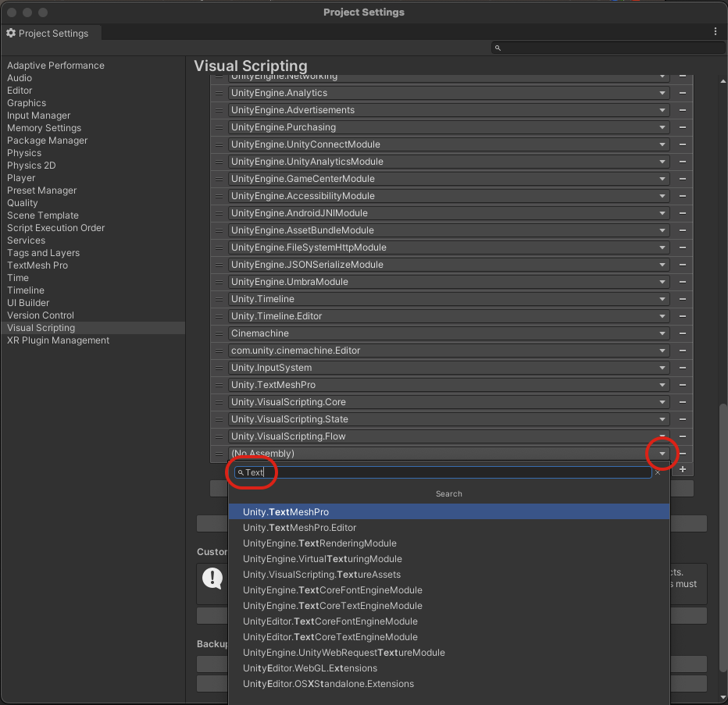Screen dimensions: 728x705
Task: Open the Player settings section
Action: pyautogui.click(x=21, y=177)
